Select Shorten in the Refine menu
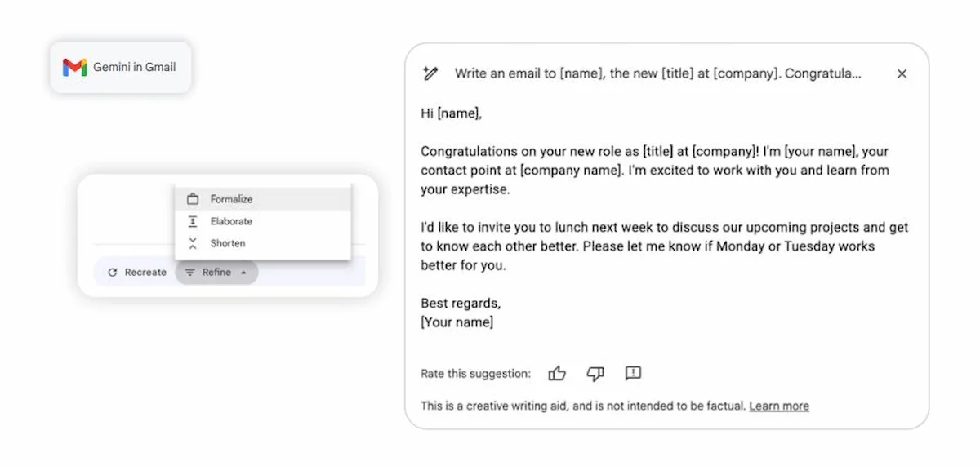This screenshot has width=980, height=466. point(227,243)
